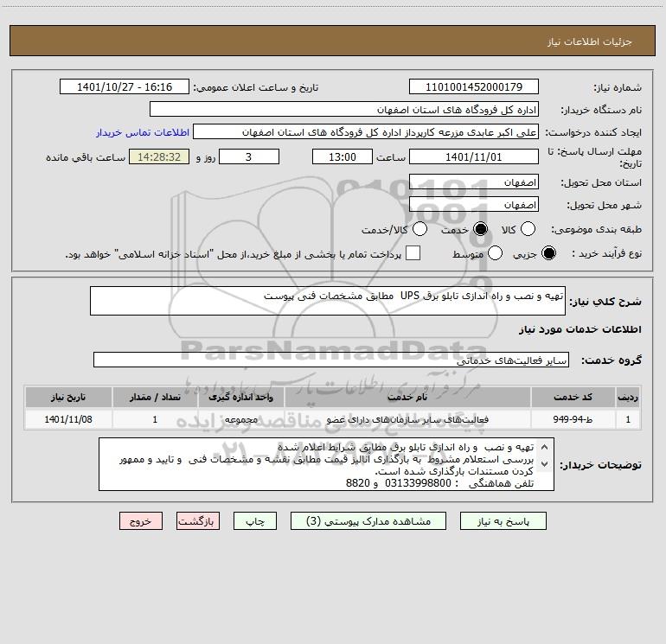Click the بازگشت back button

[198, 521]
